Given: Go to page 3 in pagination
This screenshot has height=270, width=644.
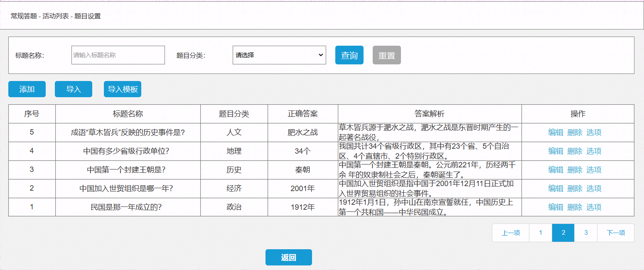Looking at the screenshot, I should [586, 233].
